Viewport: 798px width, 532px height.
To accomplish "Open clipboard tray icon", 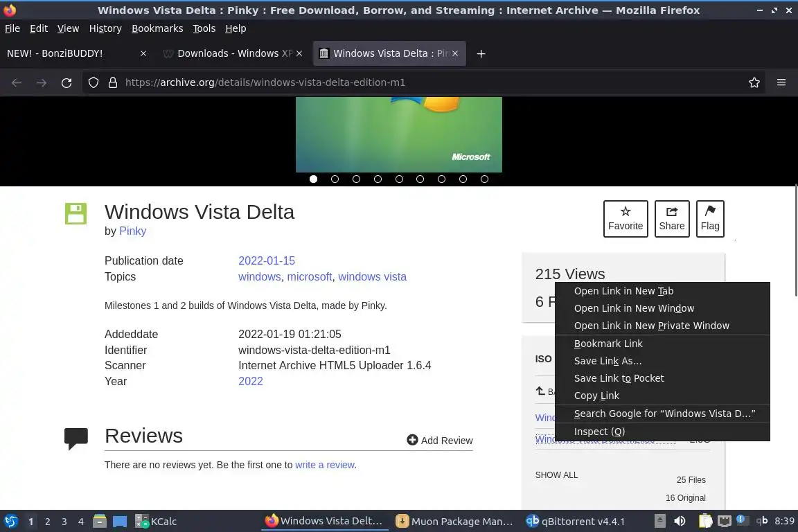I will [x=705, y=522].
